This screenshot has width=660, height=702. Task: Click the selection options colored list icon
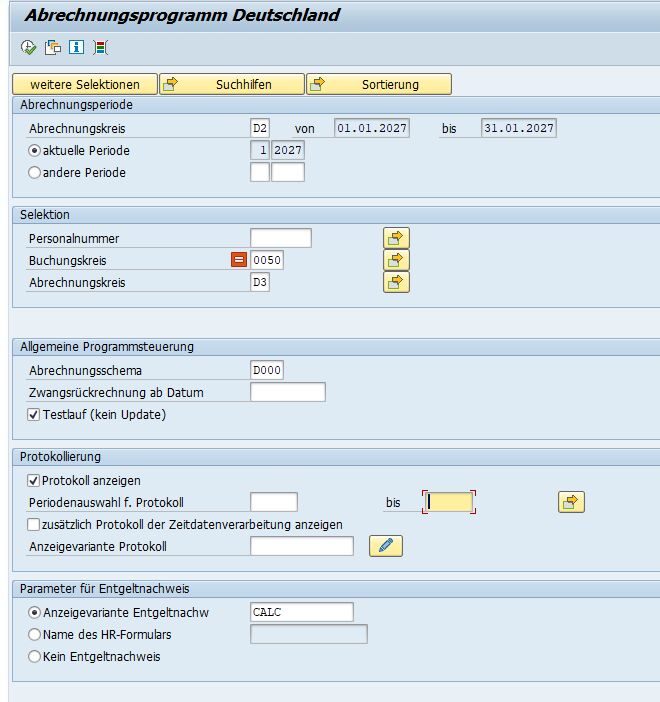pos(100,47)
